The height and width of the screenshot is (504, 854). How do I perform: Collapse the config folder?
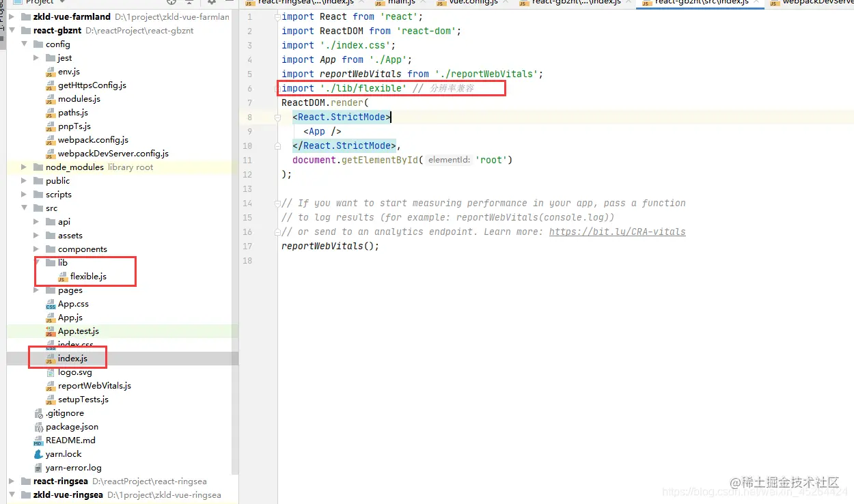(x=25, y=44)
